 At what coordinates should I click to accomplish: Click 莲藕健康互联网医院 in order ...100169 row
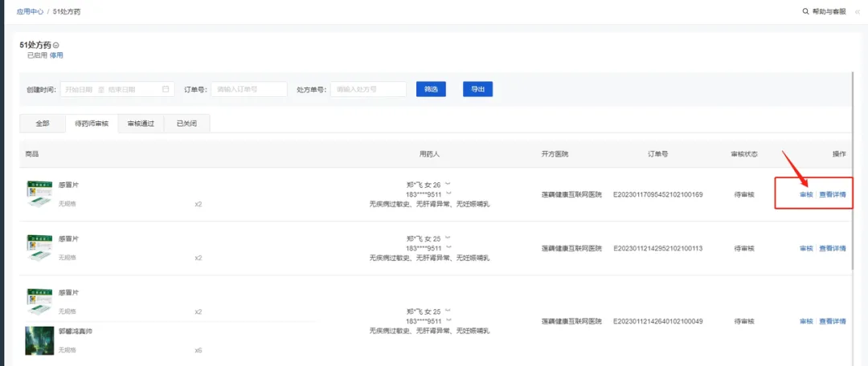click(x=571, y=194)
